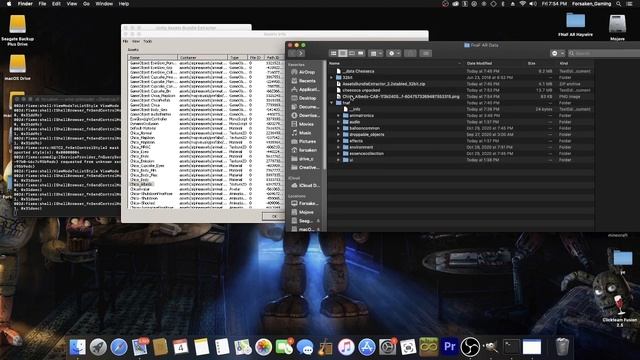Switch Finder to list view
The image size is (640, 360).
343,53
